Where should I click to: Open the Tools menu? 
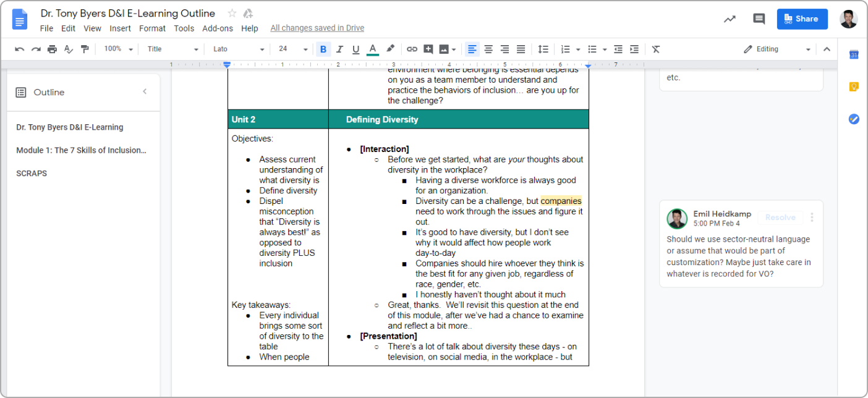point(184,28)
